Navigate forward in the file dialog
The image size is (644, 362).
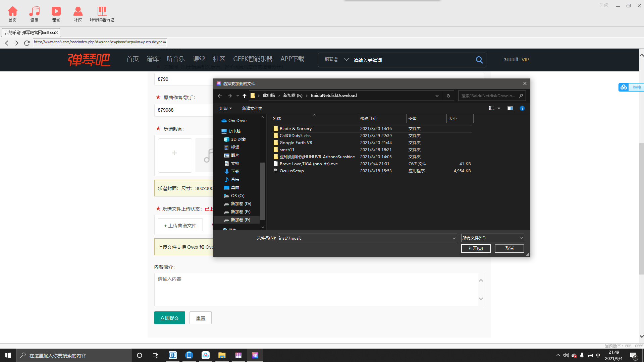(229, 96)
